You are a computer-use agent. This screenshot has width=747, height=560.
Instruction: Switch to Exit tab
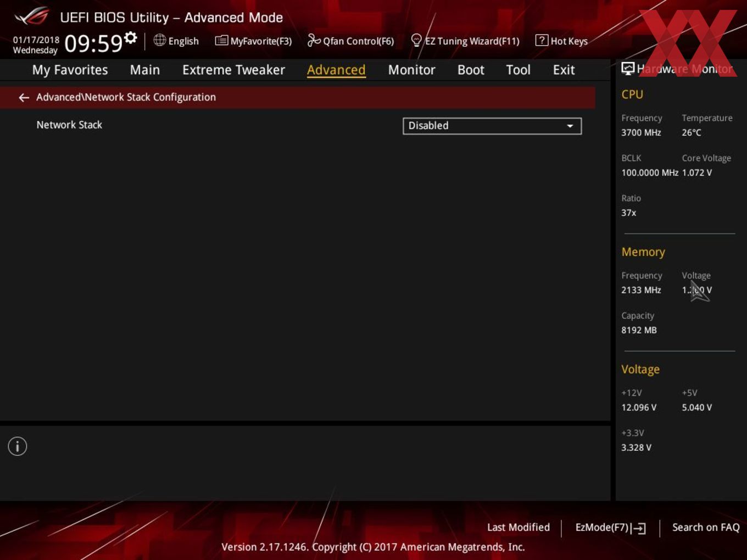[564, 70]
